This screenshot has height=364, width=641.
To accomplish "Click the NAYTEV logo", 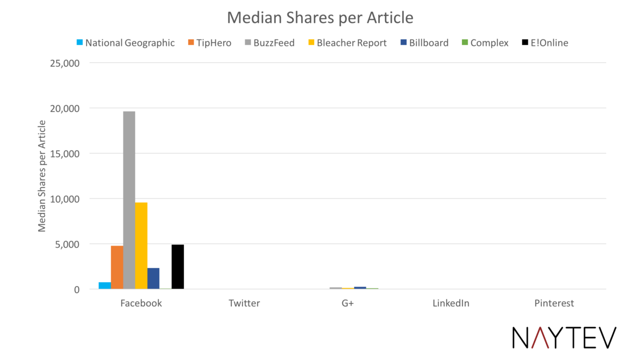I will tap(564, 338).
